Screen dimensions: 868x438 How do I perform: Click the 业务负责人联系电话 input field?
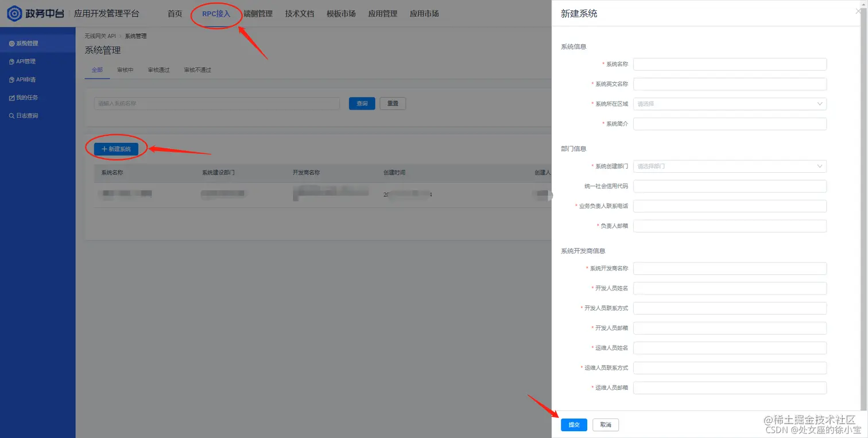pyautogui.click(x=730, y=206)
